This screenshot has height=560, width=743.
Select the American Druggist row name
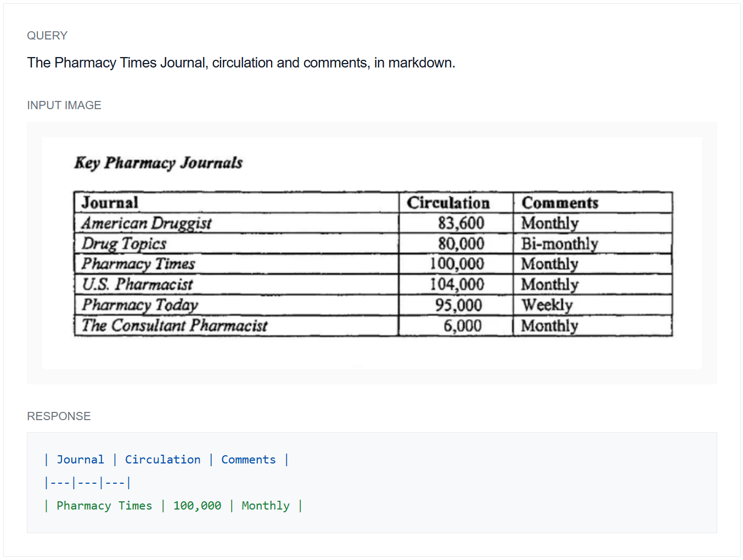tap(147, 223)
